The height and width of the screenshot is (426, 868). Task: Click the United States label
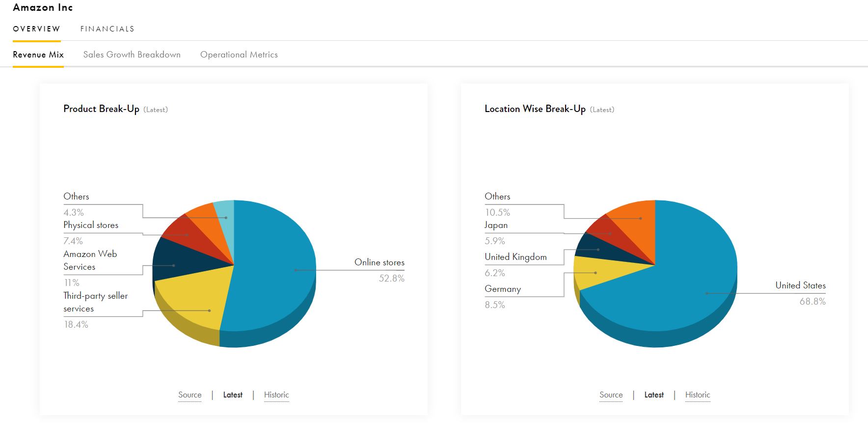click(801, 285)
